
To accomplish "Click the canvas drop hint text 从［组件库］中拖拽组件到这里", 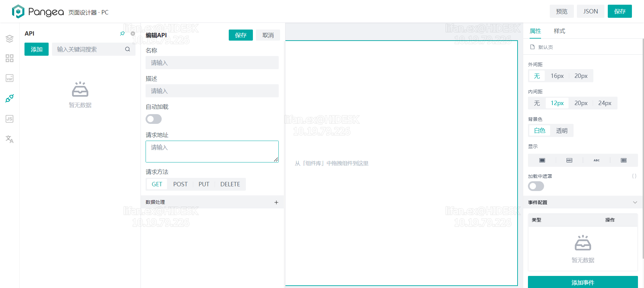I will click(331, 163).
